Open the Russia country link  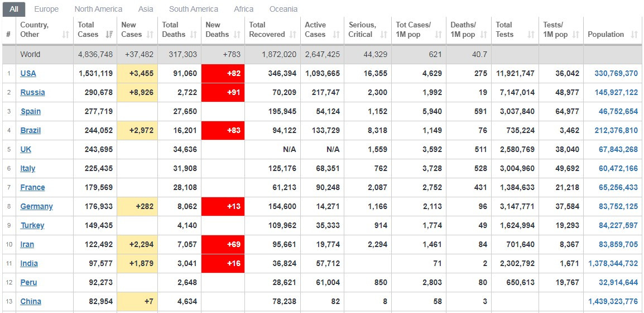[x=32, y=92]
